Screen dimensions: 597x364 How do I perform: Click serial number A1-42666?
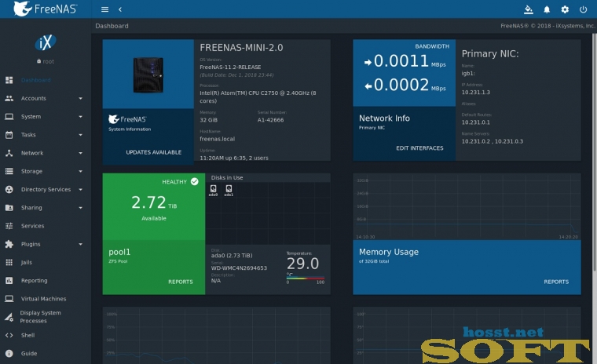(x=270, y=120)
